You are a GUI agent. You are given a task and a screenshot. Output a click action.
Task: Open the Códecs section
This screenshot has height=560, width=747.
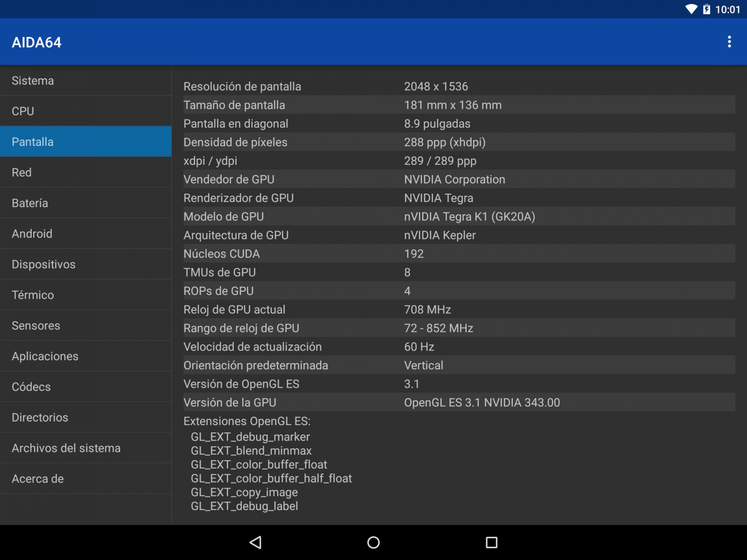point(85,387)
